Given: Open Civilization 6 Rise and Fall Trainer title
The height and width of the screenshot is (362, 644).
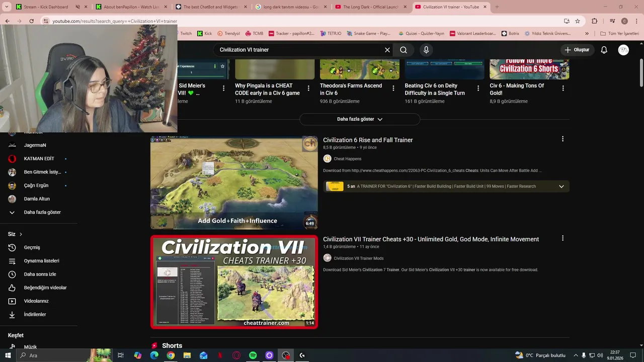Looking at the screenshot, I should [x=368, y=140].
